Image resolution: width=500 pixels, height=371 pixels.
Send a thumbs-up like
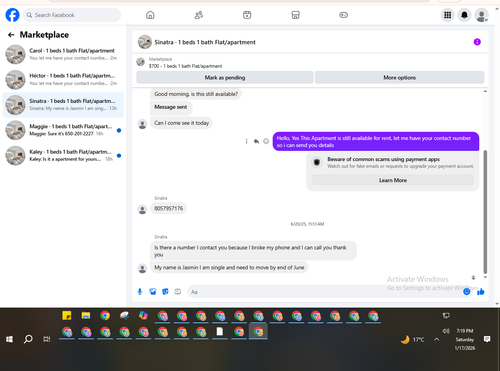click(480, 292)
